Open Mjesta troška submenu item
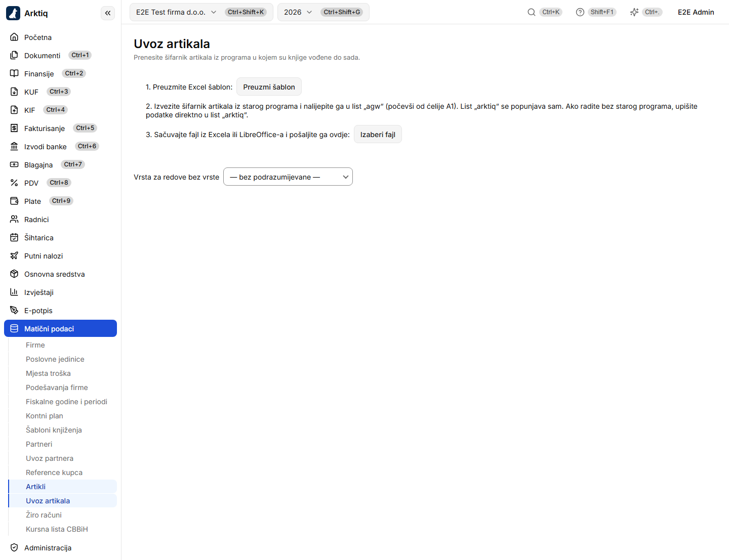729x560 pixels. click(x=63, y=373)
